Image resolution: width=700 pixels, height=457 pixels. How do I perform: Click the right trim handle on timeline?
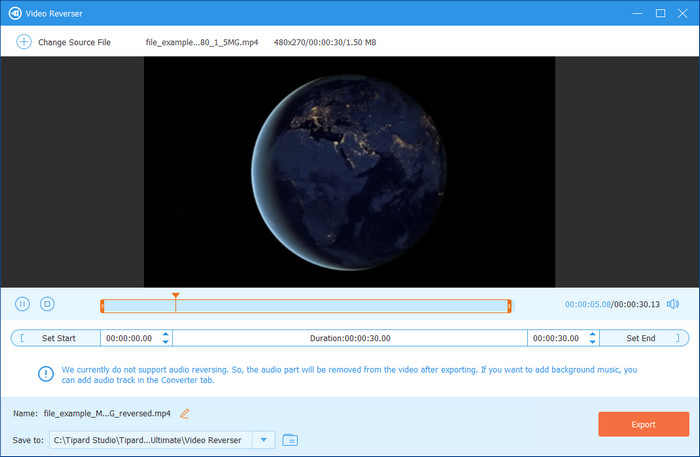[509, 306]
